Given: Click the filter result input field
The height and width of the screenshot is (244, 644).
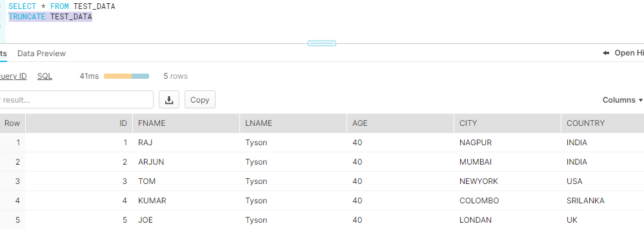Looking at the screenshot, I should [x=76, y=100].
